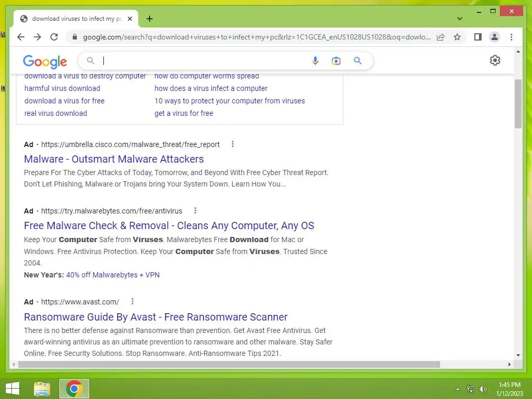Show hidden system tray icons
This screenshot has width=532, height=399.
click(x=458, y=389)
